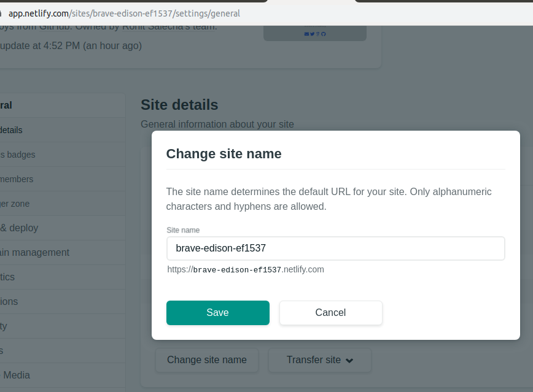Cancel the Change site name dialog
The height and width of the screenshot is (392, 533).
point(331,312)
